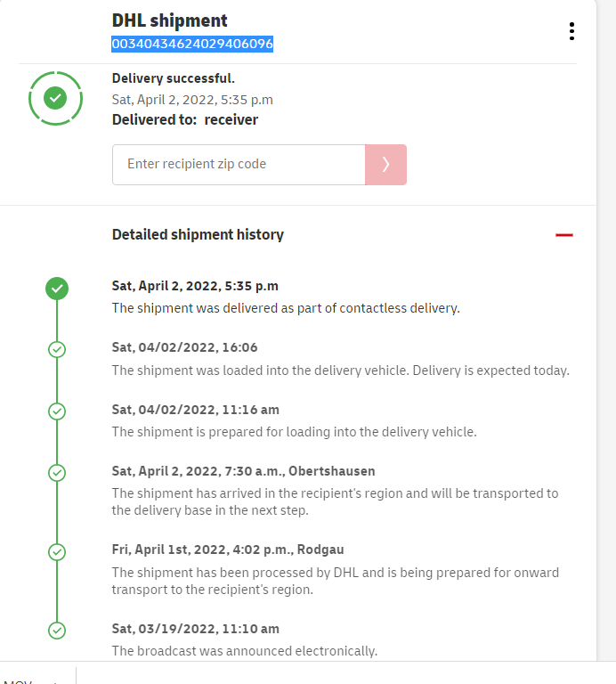Click the Obertshausen arrival timeline checkmark
Image resolution: width=616 pixels, height=684 pixels.
[57, 472]
